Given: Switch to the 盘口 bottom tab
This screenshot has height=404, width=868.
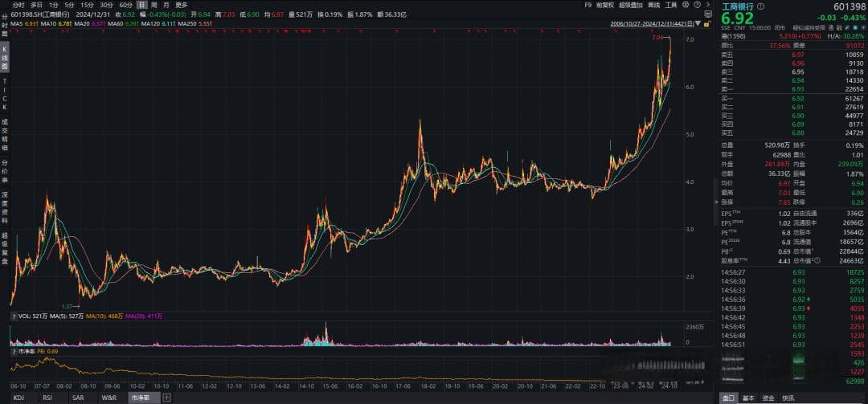Looking at the screenshot, I should [x=729, y=398].
